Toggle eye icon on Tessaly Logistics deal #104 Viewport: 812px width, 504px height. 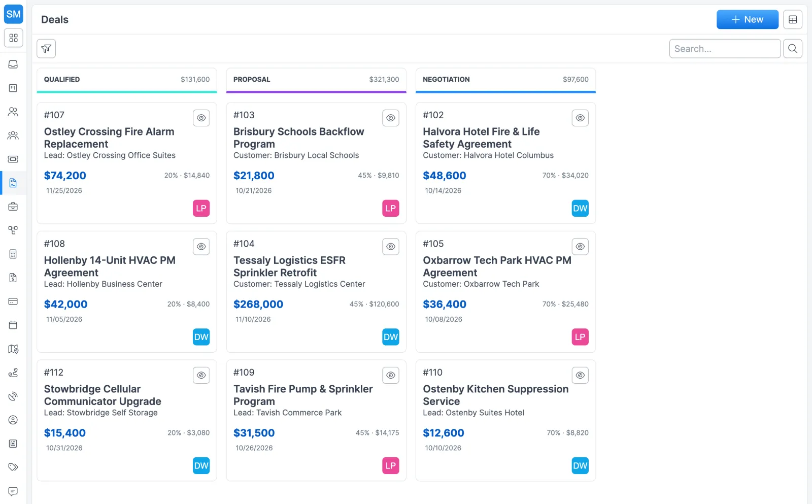pos(391,247)
